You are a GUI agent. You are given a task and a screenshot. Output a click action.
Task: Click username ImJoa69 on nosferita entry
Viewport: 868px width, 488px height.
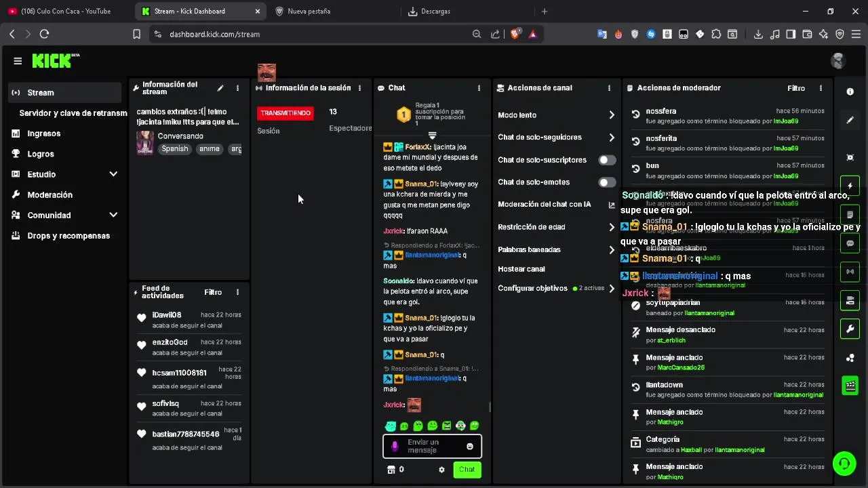[x=786, y=148]
